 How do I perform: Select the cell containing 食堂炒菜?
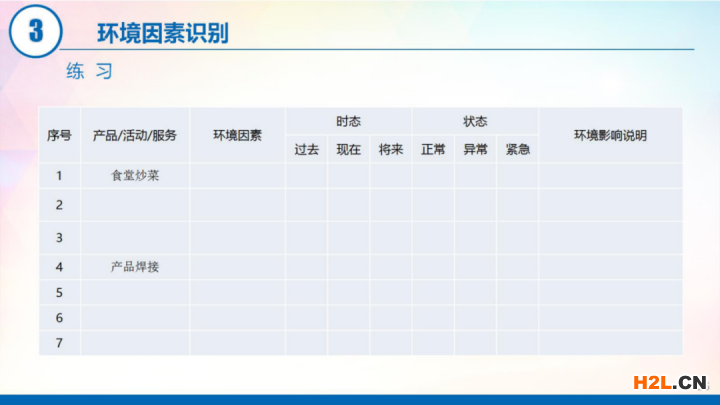pos(135,175)
